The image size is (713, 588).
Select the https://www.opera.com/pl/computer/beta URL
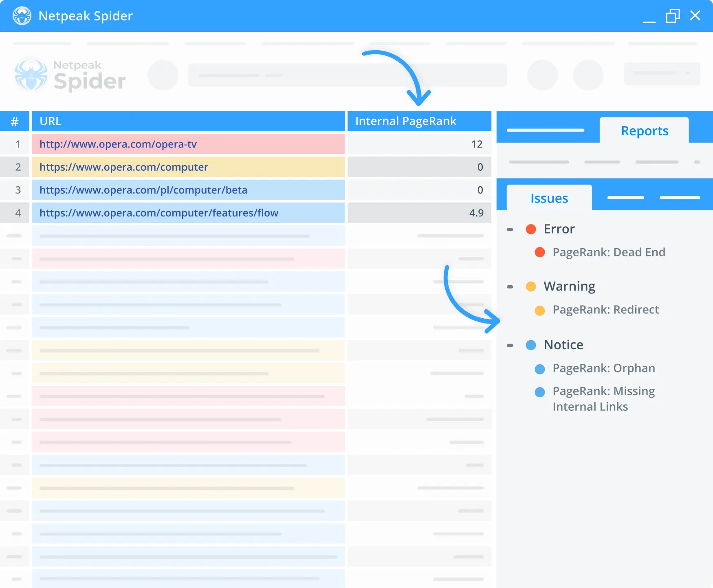[143, 190]
